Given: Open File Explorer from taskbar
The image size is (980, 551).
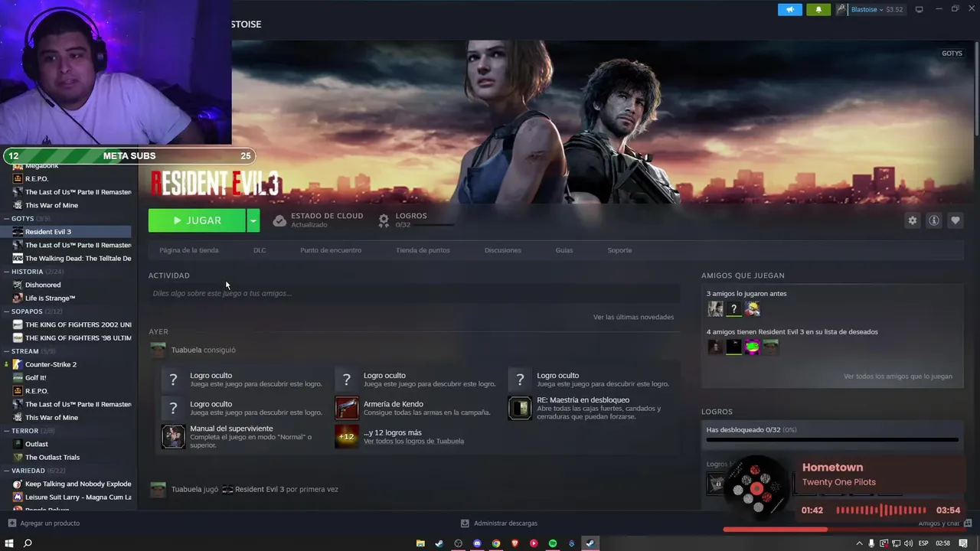Looking at the screenshot, I should pos(420,543).
